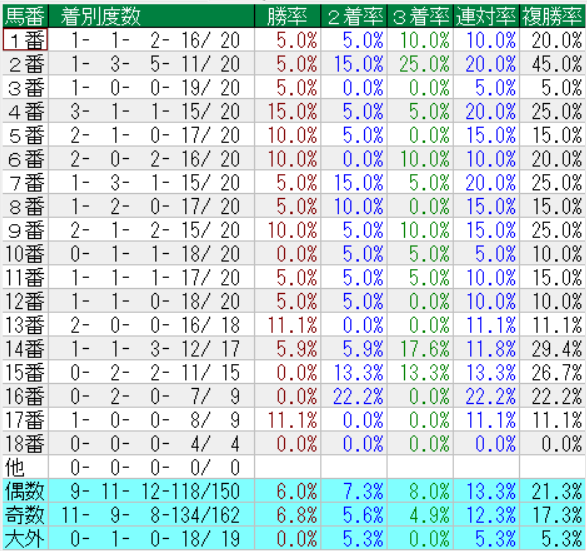The height and width of the screenshot is (551, 587).
Task: Select the 1番 row header cell
Action: [x=25, y=40]
